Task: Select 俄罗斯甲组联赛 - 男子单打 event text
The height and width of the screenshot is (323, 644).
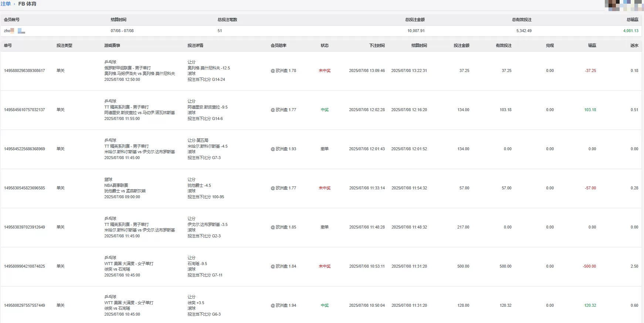Action: (x=128, y=68)
